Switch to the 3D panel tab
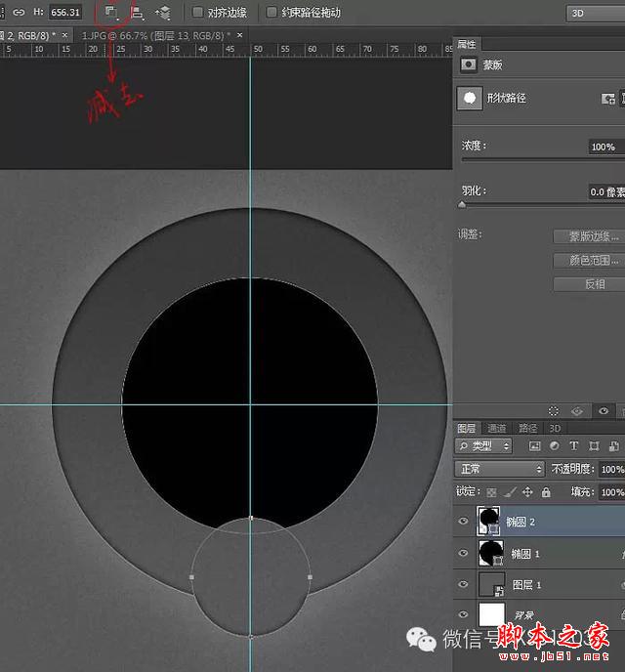625x672 pixels. pos(555,428)
